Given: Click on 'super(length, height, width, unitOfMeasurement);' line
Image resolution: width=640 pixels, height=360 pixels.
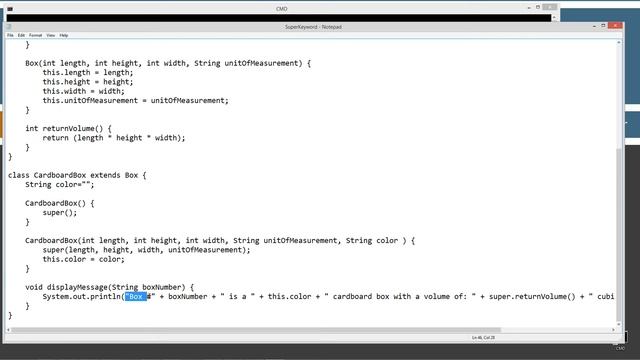Looking at the screenshot, I should [x=147, y=250].
